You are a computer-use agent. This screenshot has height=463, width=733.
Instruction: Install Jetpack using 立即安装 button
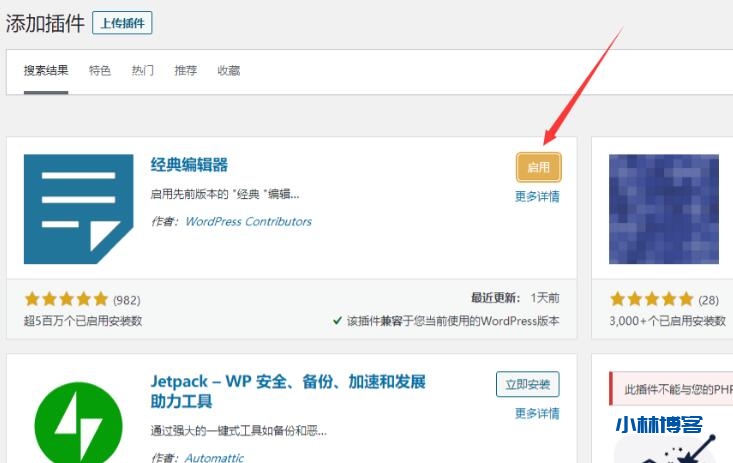click(x=527, y=384)
